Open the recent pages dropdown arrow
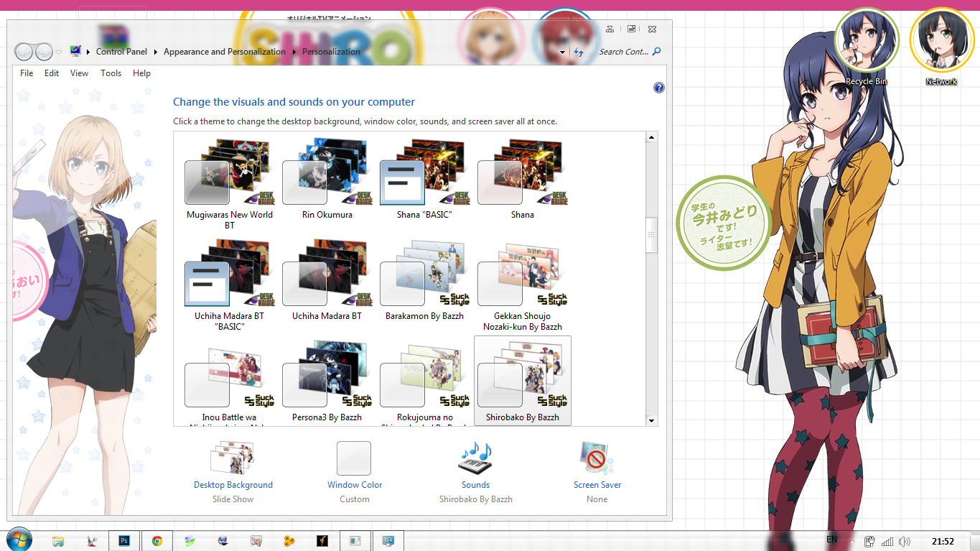 click(59, 52)
